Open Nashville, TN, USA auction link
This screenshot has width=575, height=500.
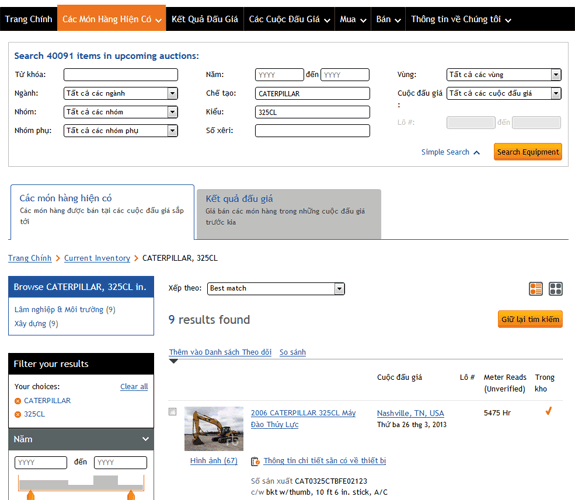coord(410,413)
